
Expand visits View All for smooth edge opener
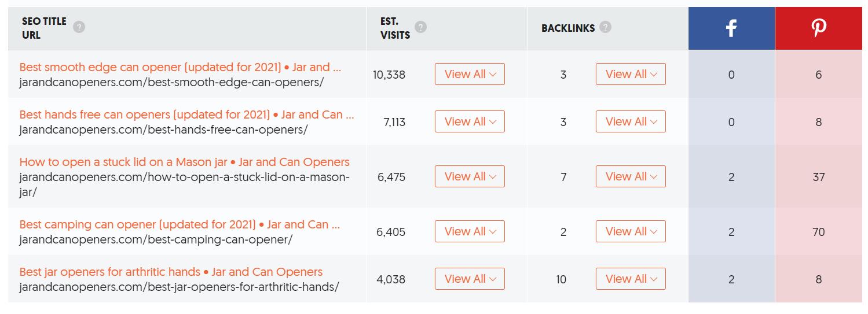tap(470, 74)
